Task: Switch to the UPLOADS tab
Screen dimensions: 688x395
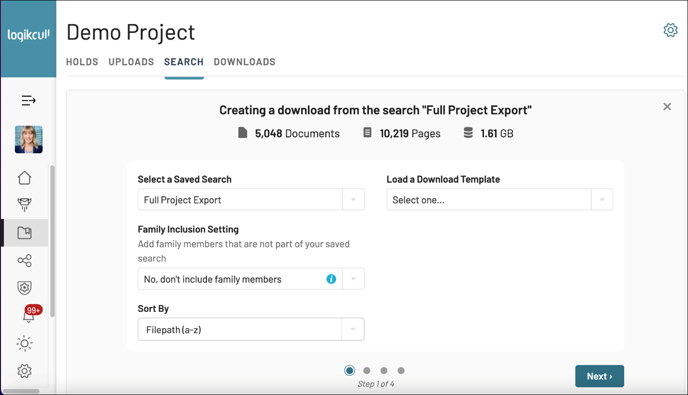Action: click(131, 62)
